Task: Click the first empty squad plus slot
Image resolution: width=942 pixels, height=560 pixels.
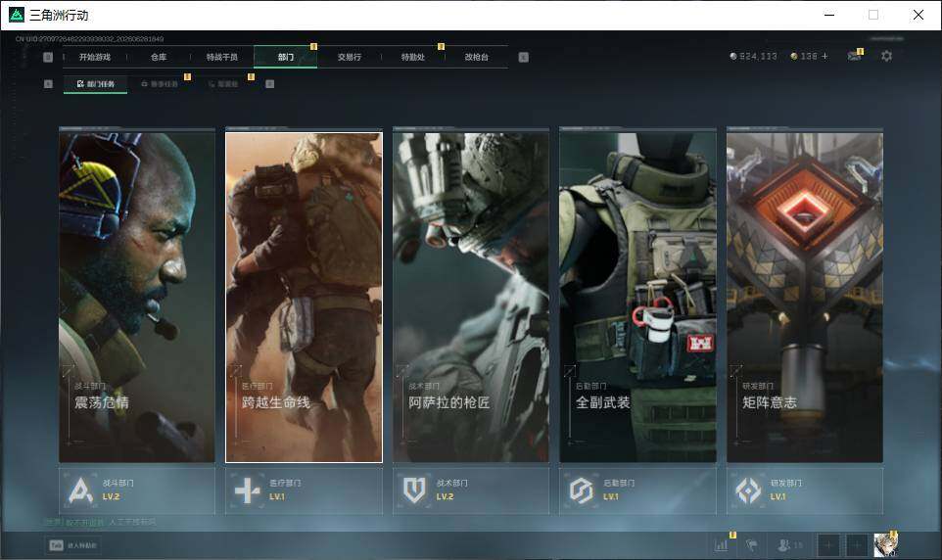Action: point(827,545)
